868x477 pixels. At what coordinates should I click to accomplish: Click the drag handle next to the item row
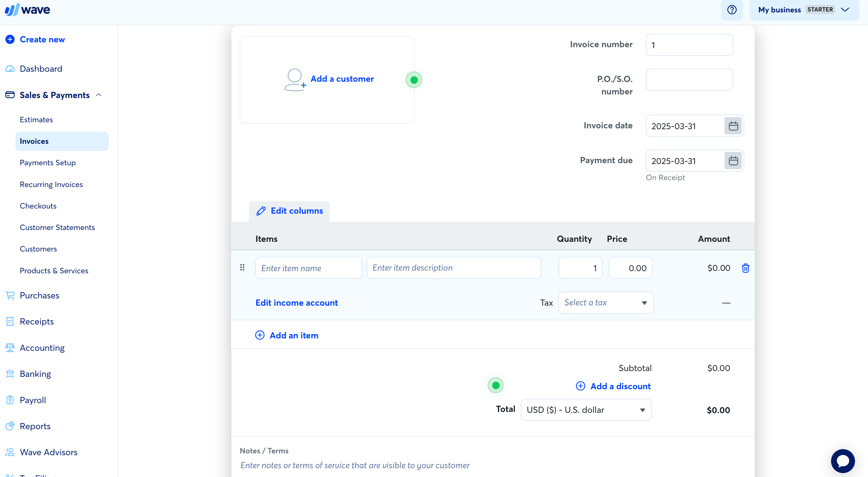click(x=242, y=268)
